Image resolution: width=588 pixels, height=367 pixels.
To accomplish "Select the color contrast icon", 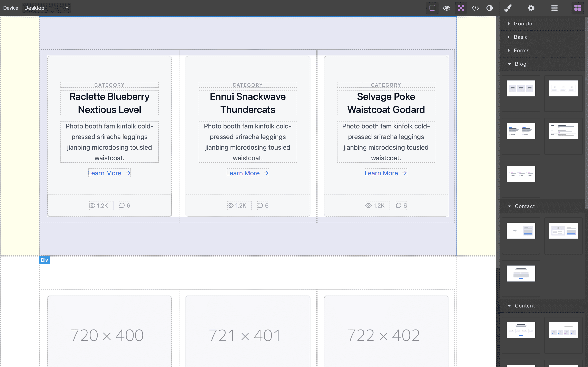I will 489,8.
